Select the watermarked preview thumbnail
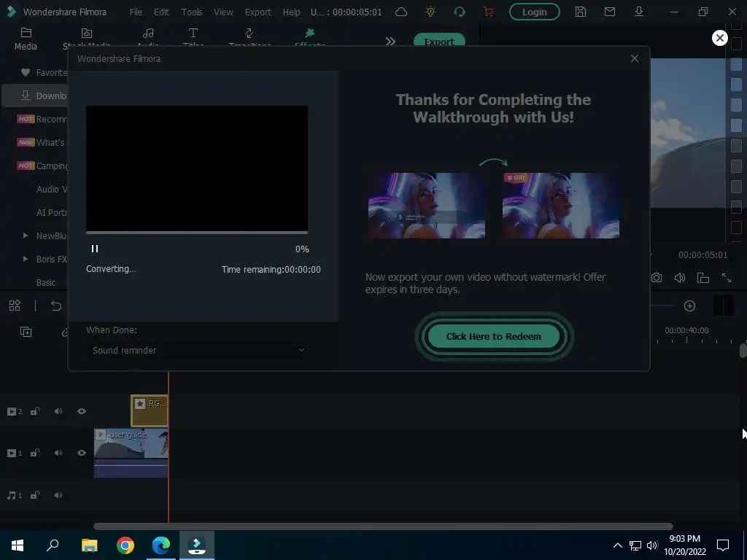The height and width of the screenshot is (560, 747). point(427,205)
